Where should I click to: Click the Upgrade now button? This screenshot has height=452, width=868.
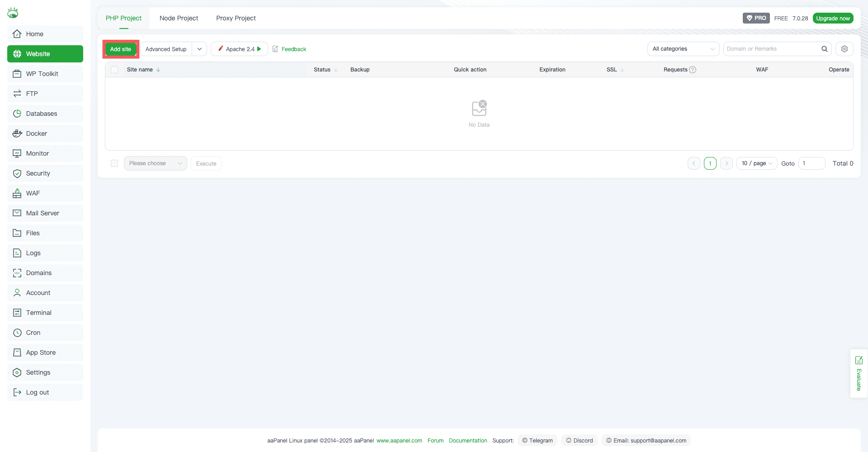(833, 18)
